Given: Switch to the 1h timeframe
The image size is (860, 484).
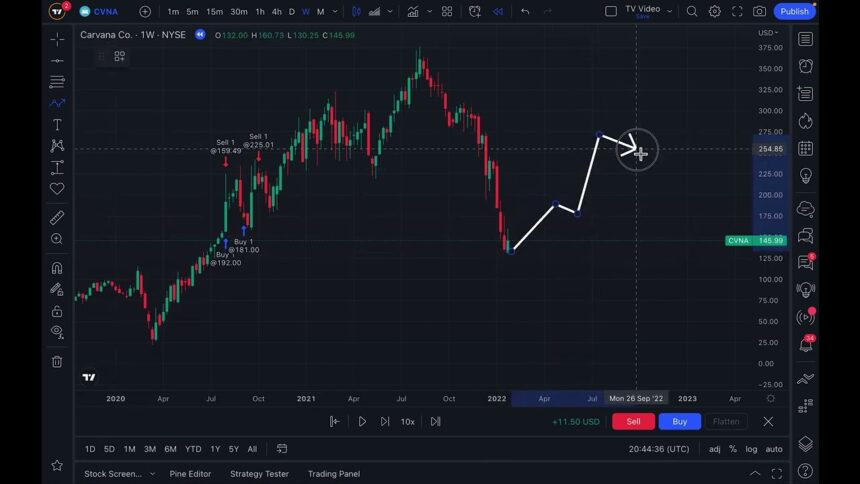Looking at the screenshot, I should tap(260, 12).
